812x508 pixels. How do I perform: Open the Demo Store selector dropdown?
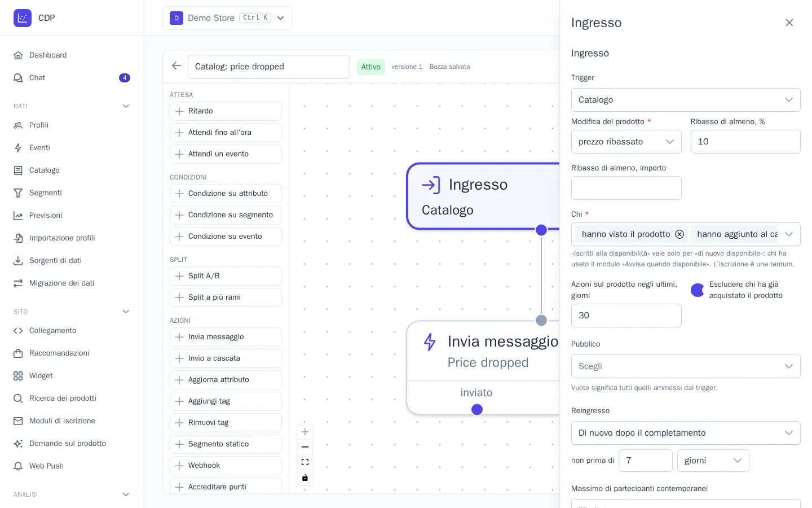coord(227,18)
